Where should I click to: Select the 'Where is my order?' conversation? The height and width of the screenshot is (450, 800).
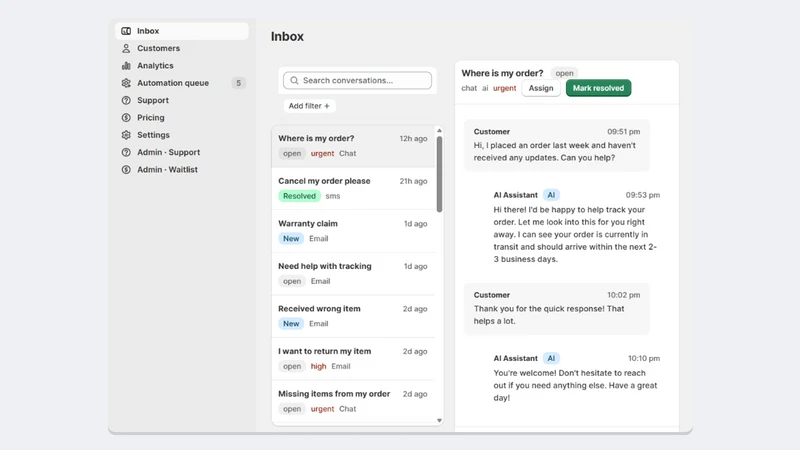click(353, 146)
